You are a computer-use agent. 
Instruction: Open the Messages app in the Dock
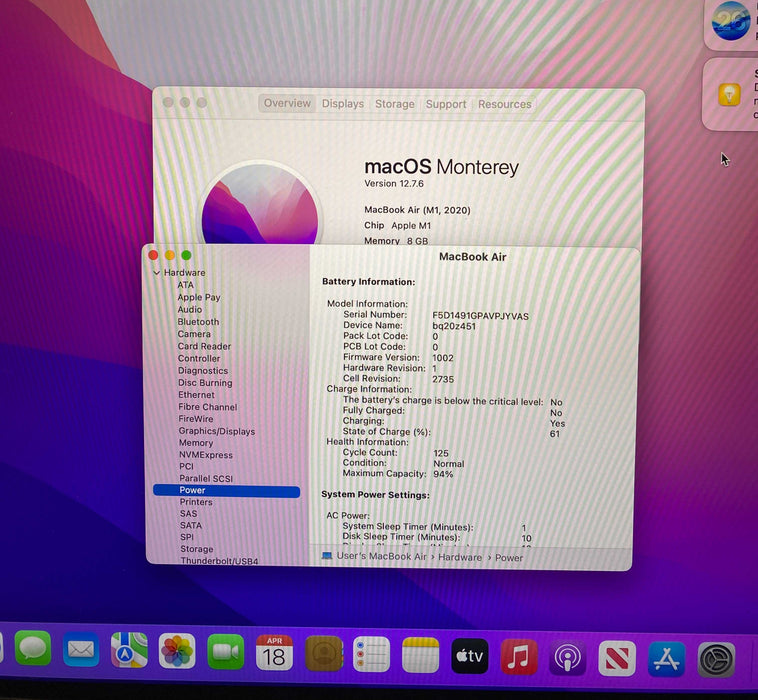pos(33,648)
